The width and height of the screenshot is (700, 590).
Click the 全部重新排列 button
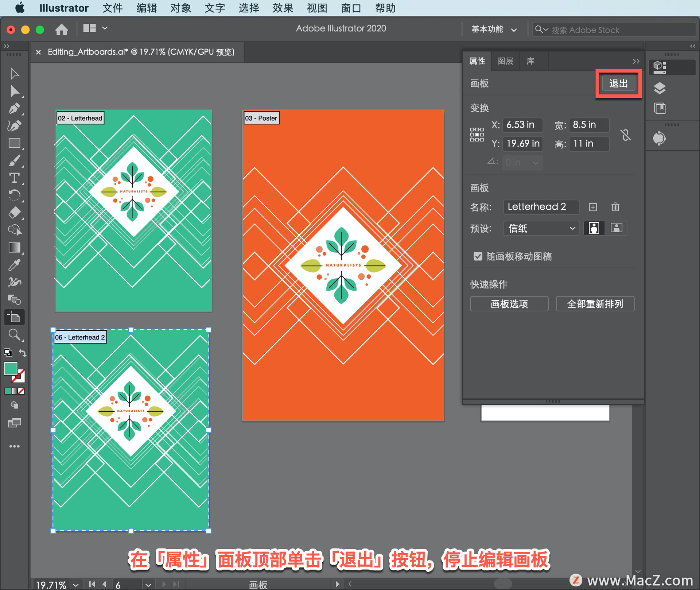595,304
